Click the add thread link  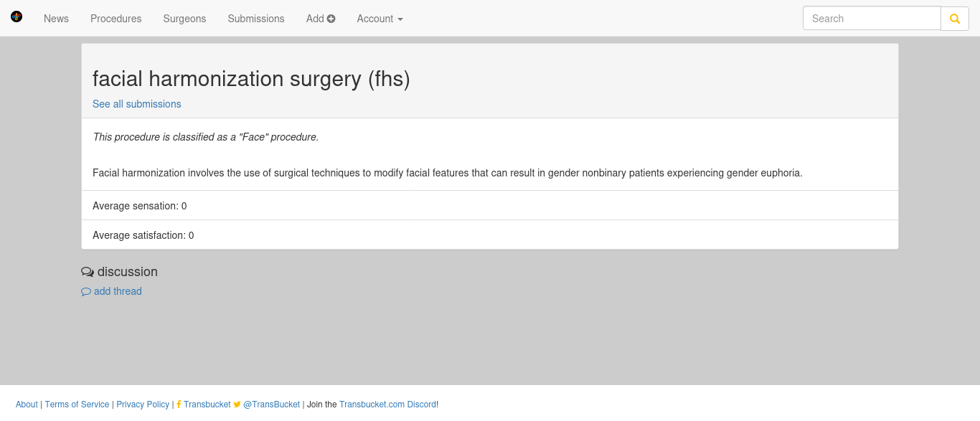[x=118, y=291]
